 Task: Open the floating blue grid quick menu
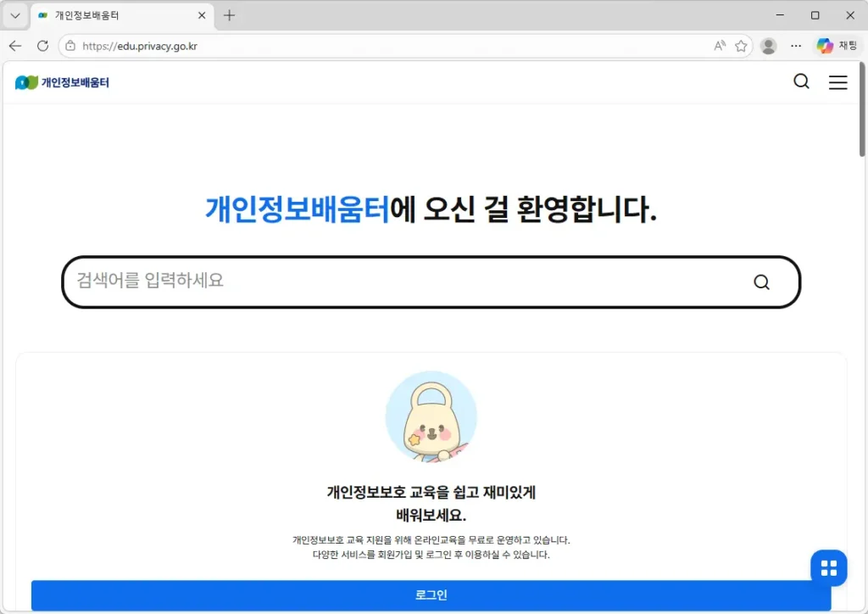click(828, 567)
